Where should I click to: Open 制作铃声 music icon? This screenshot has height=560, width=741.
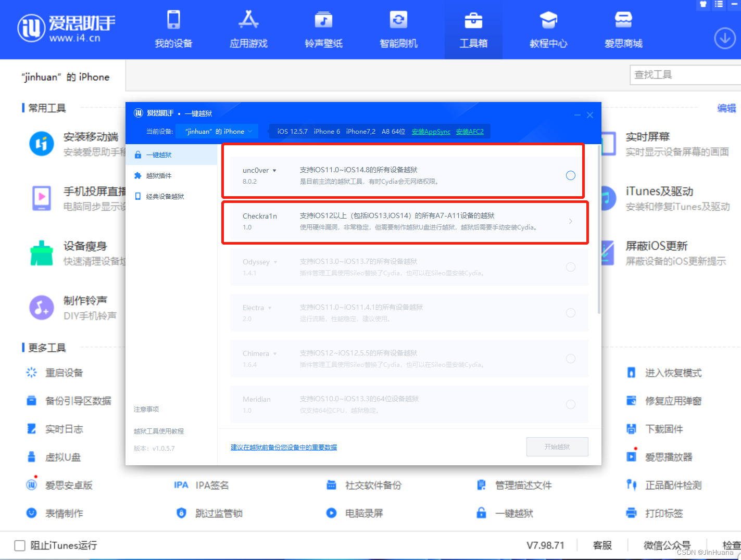point(42,308)
